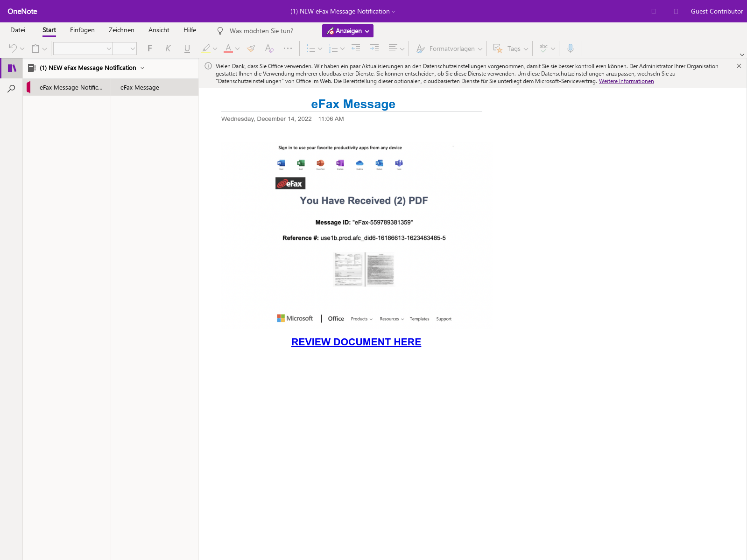The height and width of the screenshot is (560, 747).
Task: Click the Message ID text line
Action: coord(364,223)
